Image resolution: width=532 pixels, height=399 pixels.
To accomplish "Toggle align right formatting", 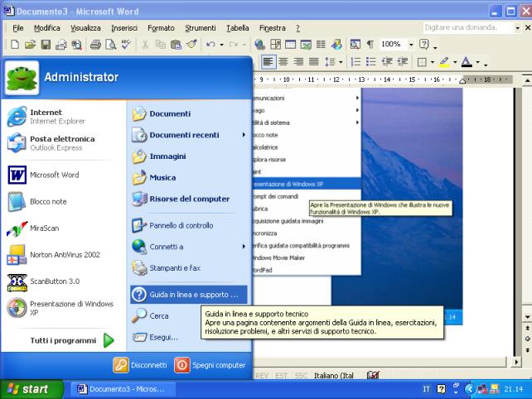I will (298, 62).
